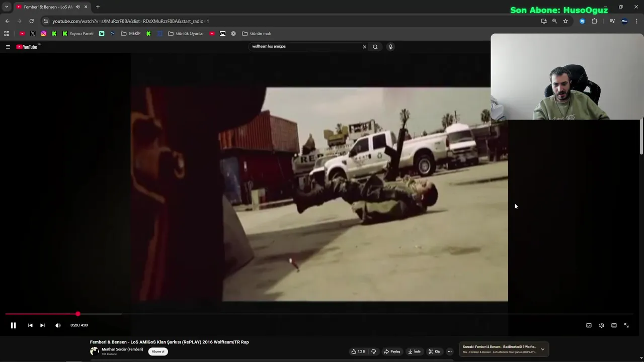Open the first YouTube bookmark

tap(22, 34)
